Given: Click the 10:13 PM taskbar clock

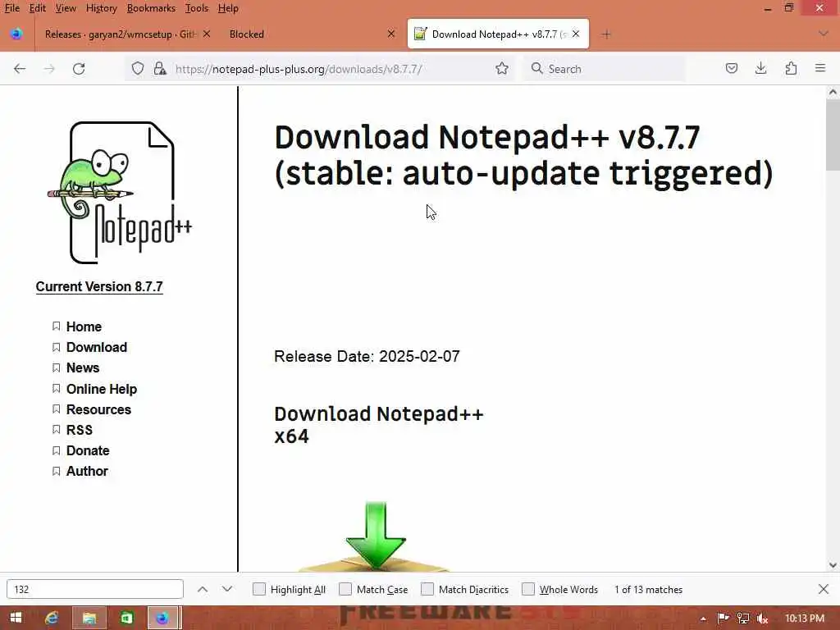Looking at the screenshot, I should tap(805, 619).
